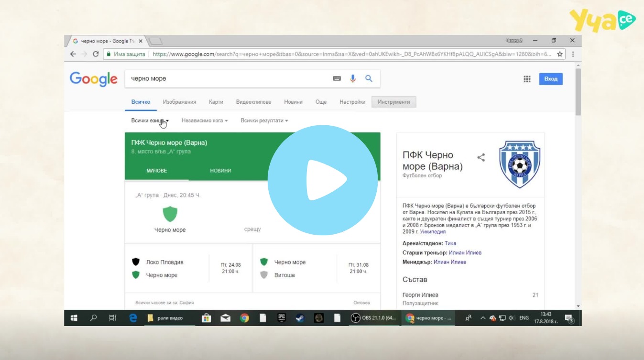Viewport: 644px width, 360px height.
Task: Switch to the Новини search tab
Action: pyautogui.click(x=293, y=102)
